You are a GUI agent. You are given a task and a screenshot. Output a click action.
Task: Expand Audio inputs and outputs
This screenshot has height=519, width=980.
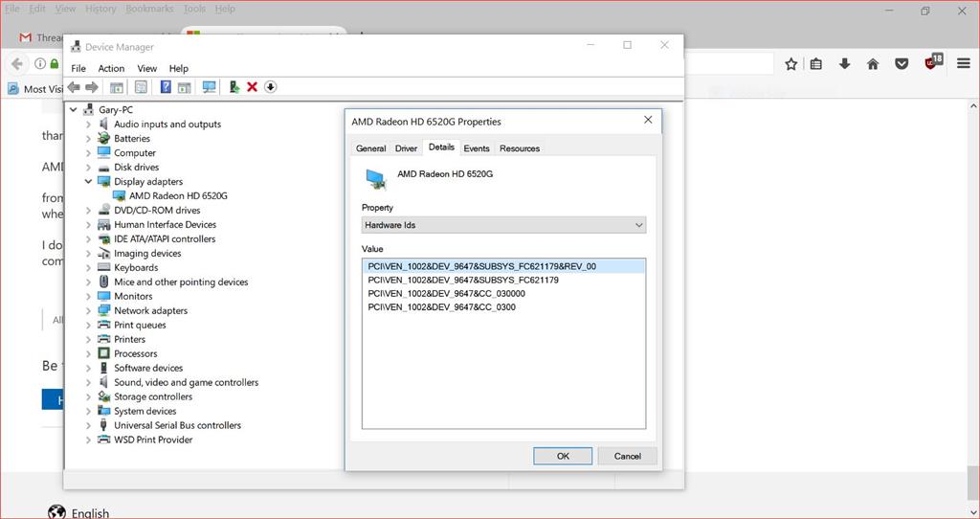88,124
